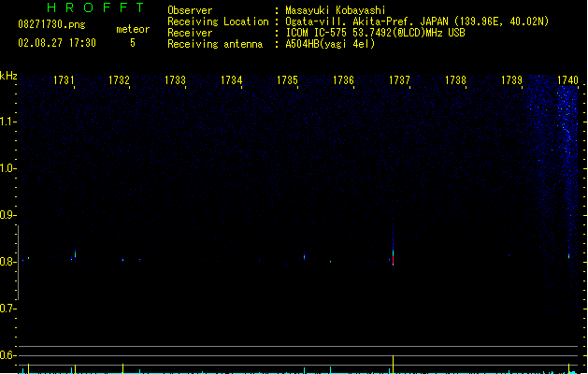Click the gray vertical range bar at left edge
Image resolution: width=588 pixels, height=374 pixels.
[18, 263]
